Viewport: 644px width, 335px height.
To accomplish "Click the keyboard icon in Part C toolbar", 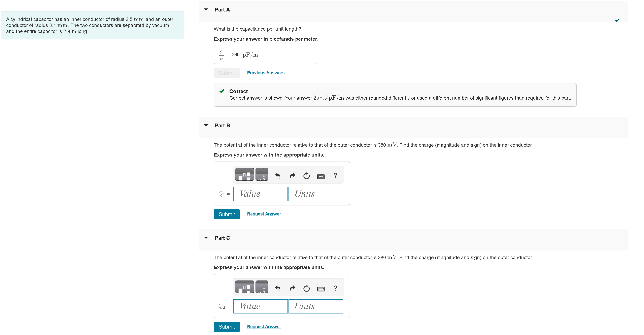I will pyautogui.click(x=321, y=289).
